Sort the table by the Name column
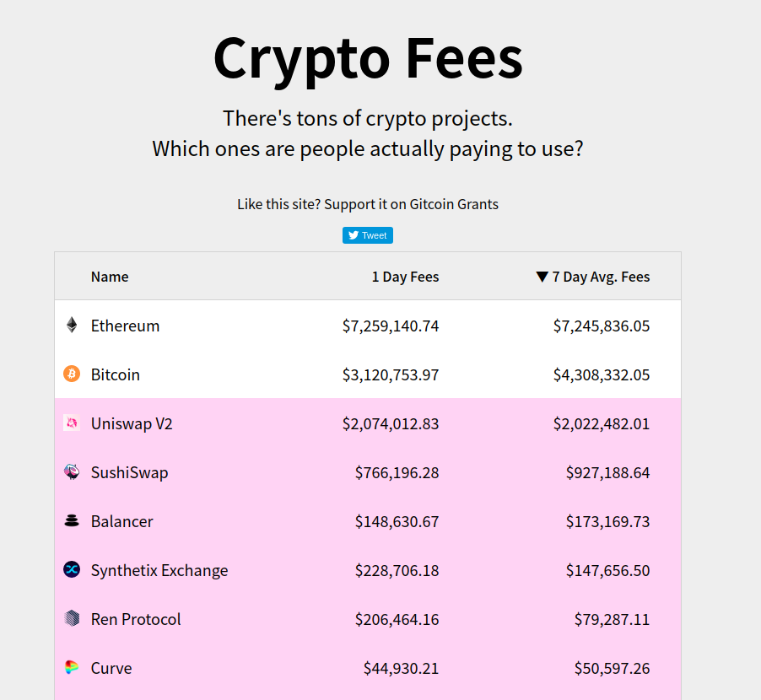 [x=110, y=277]
